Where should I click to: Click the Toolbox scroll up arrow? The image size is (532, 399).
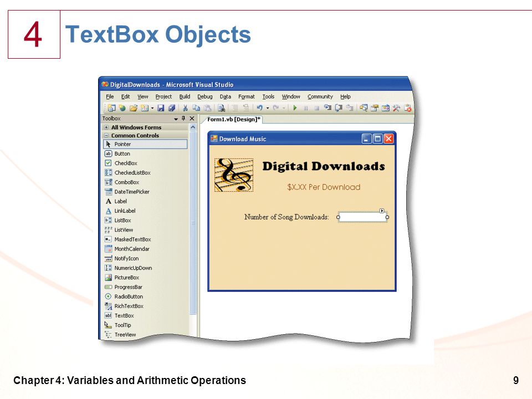pyautogui.click(x=193, y=127)
